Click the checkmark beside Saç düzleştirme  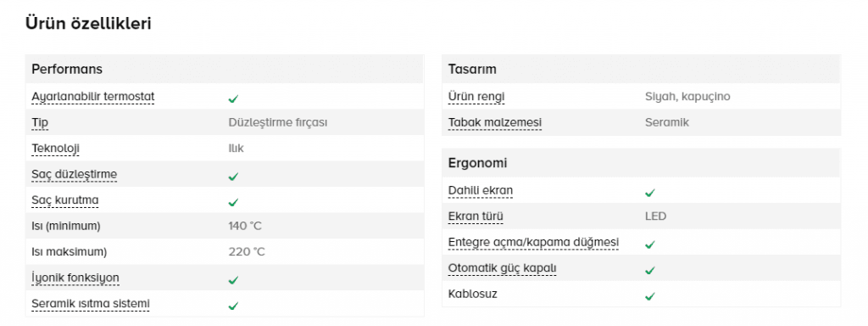click(233, 177)
